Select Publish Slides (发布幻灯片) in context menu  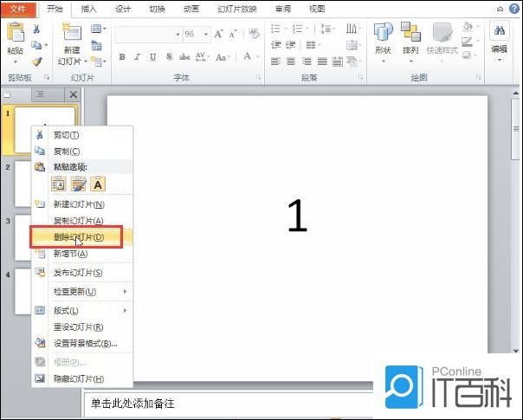pos(82,273)
